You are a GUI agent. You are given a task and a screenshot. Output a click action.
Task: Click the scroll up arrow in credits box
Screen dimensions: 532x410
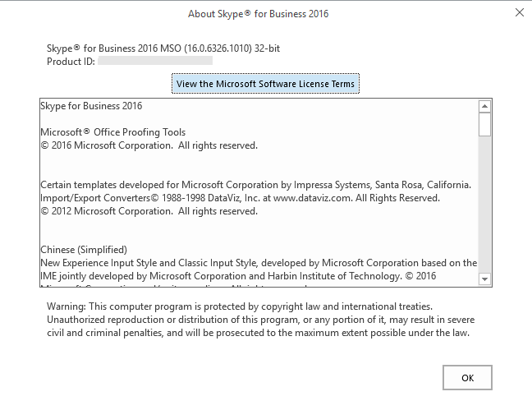(484, 106)
